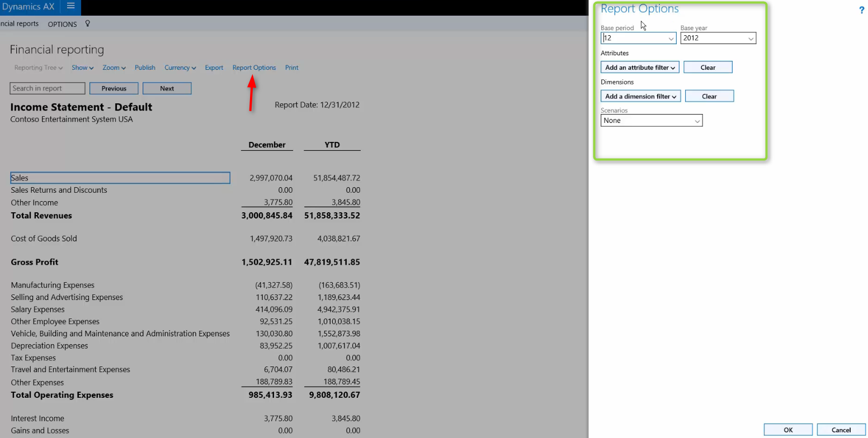Click the Previous search button
This screenshot has height=438, width=868.
click(x=114, y=88)
